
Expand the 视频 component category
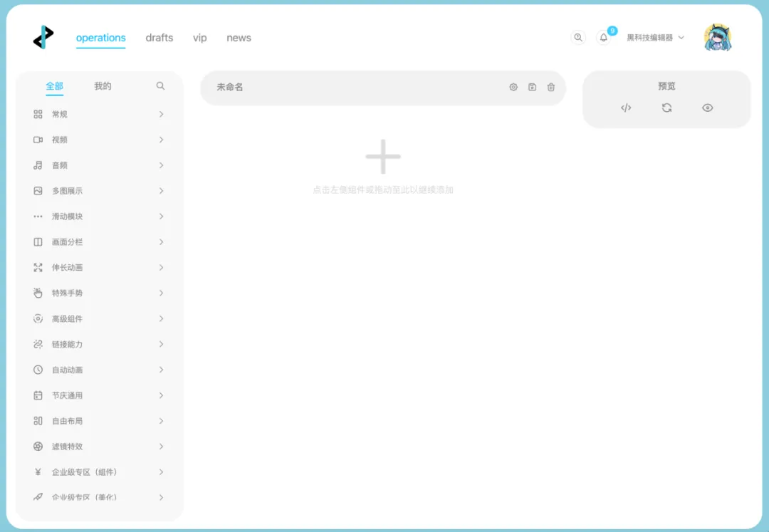click(x=98, y=140)
